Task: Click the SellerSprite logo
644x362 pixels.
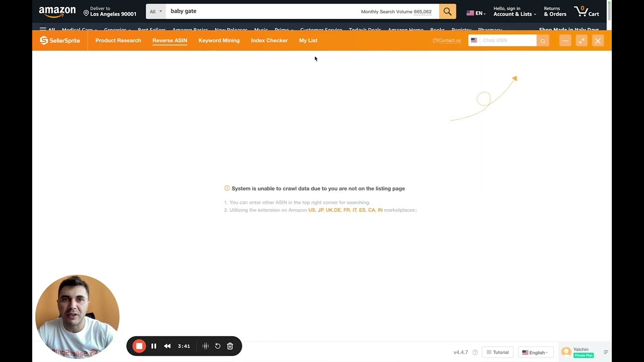Action: click(60, 40)
